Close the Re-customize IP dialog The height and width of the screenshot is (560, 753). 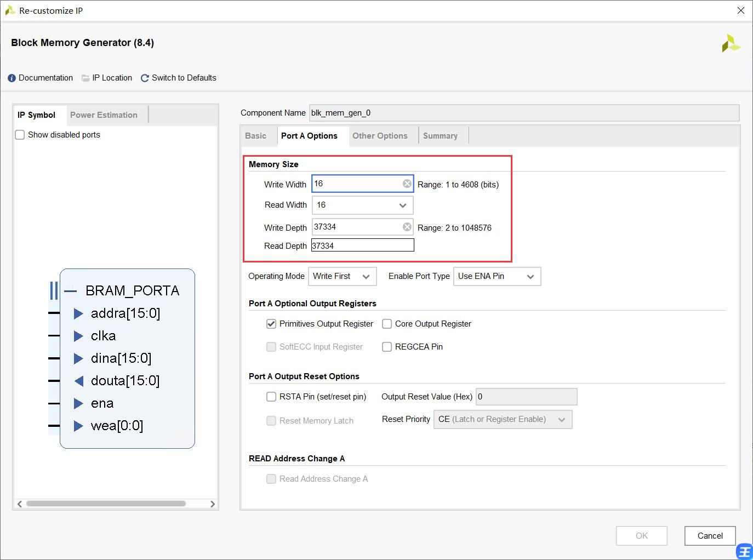click(x=741, y=10)
